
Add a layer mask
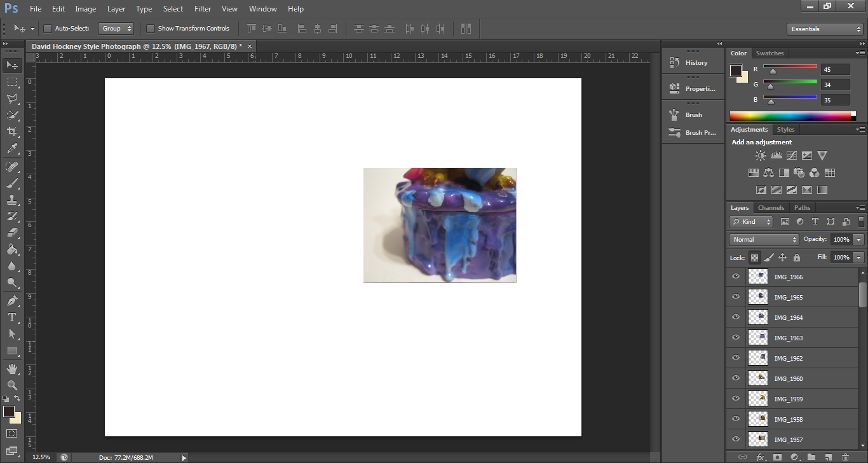[x=777, y=457]
